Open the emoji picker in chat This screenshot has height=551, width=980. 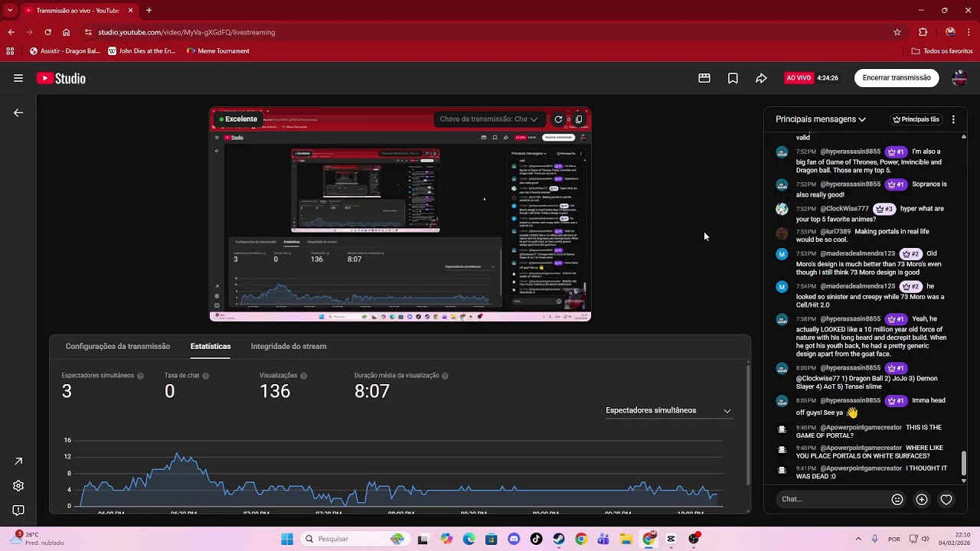897,499
